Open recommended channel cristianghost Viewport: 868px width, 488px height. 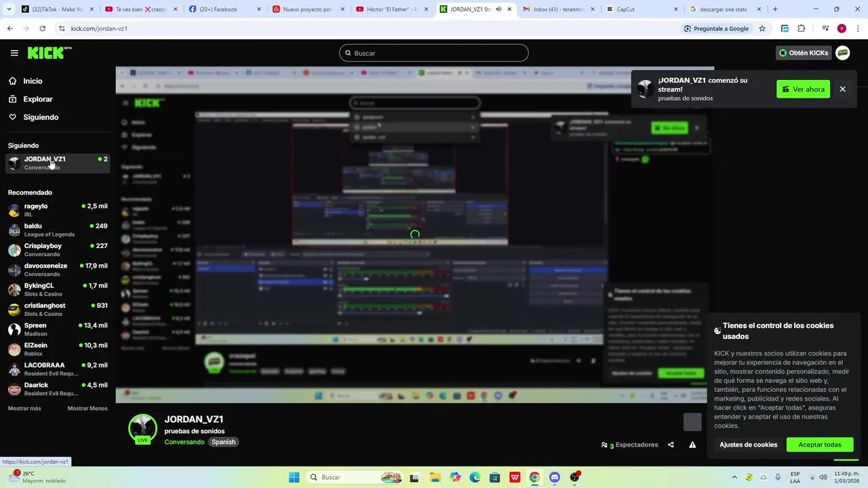point(58,309)
